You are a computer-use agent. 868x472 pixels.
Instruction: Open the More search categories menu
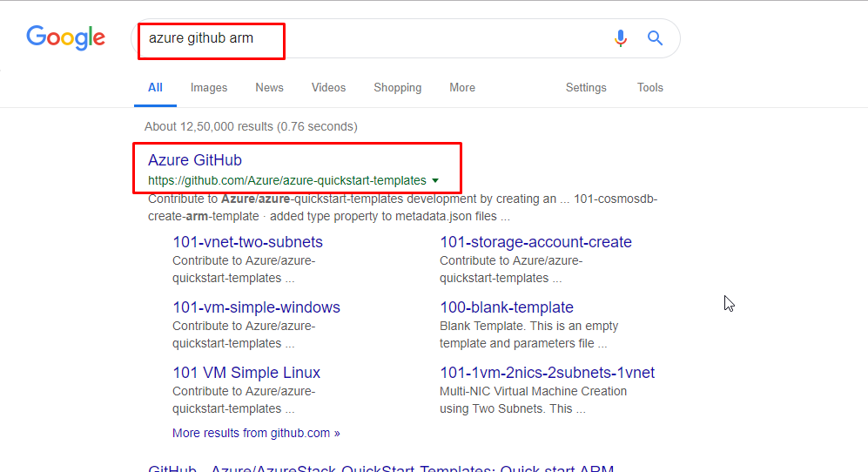pyautogui.click(x=462, y=88)
